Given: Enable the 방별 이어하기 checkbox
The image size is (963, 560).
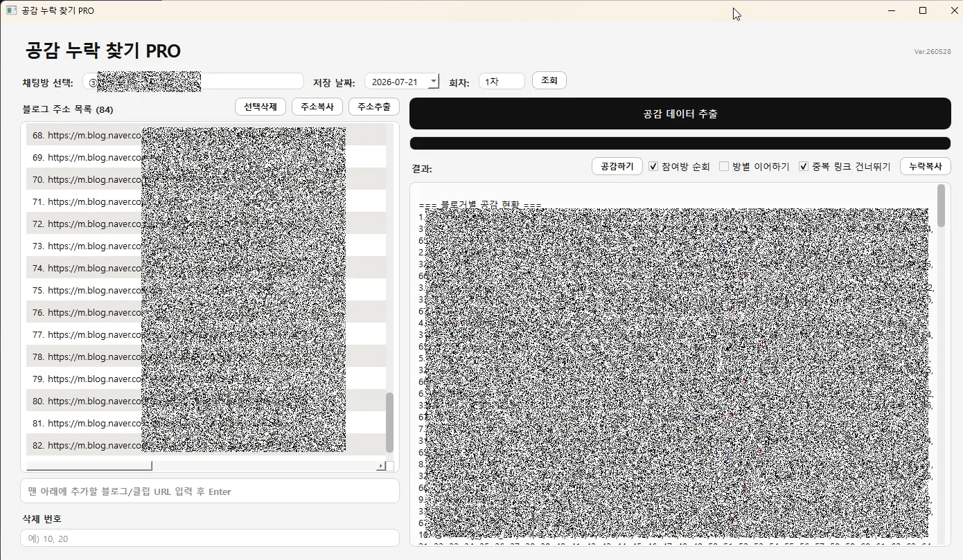Looking at the screenshot, I should (724, 166).
